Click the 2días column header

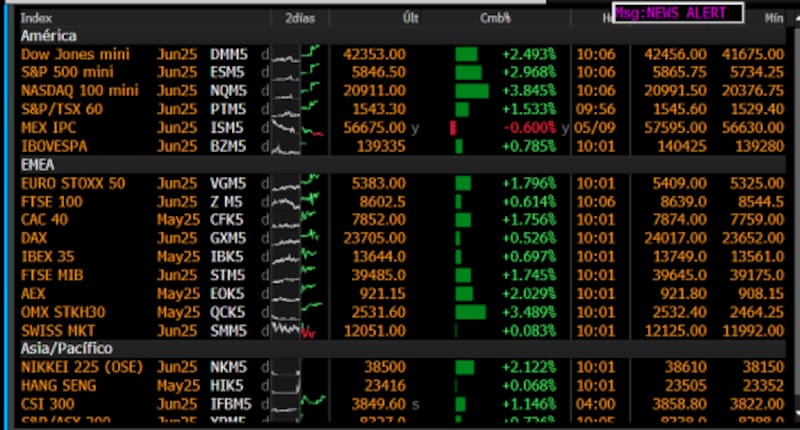coord(299,17)
